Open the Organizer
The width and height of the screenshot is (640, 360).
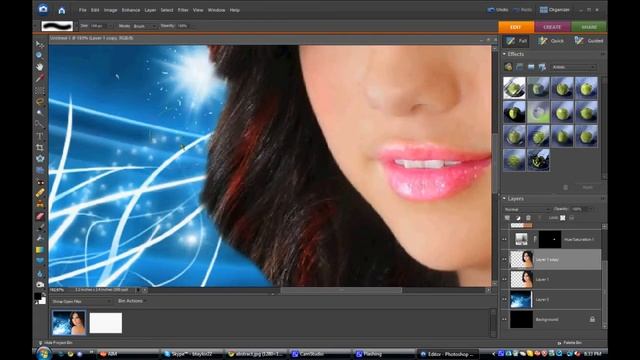click(554, 10)
